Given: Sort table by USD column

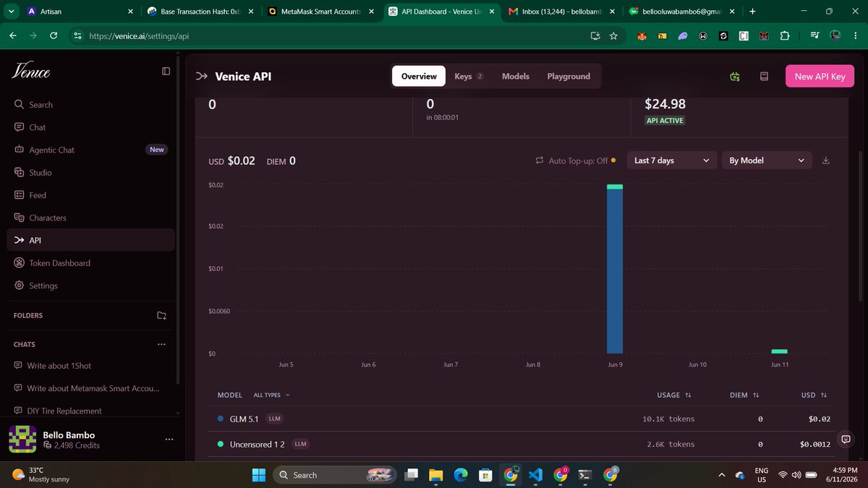Looking at the screenshot, I should coord(814,395).
